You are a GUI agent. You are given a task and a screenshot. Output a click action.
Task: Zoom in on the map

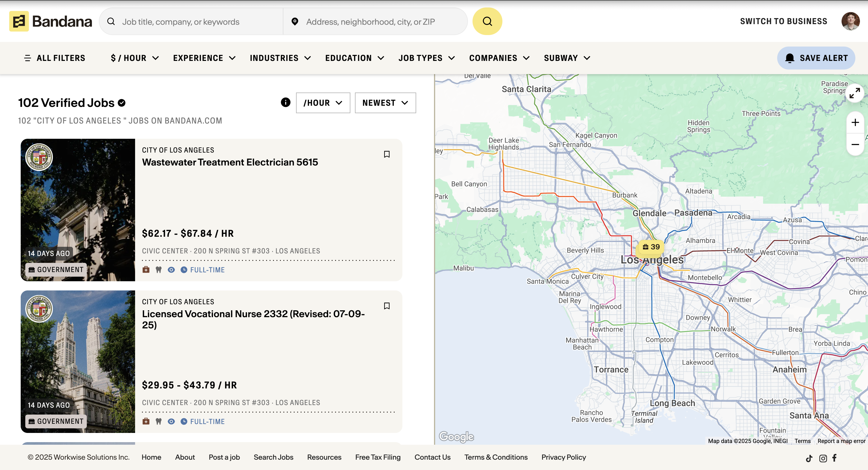click(854, 123)
